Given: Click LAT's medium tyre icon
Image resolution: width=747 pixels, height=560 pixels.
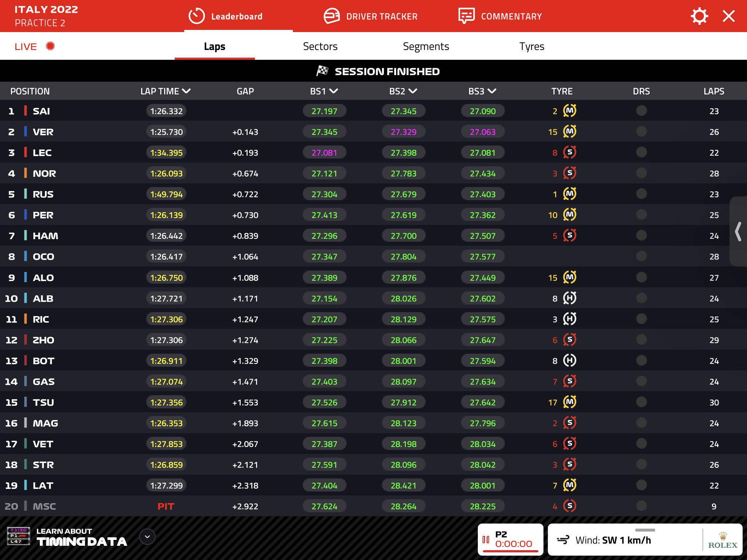Looking at the screenshot, I should [x=570, y=485].
